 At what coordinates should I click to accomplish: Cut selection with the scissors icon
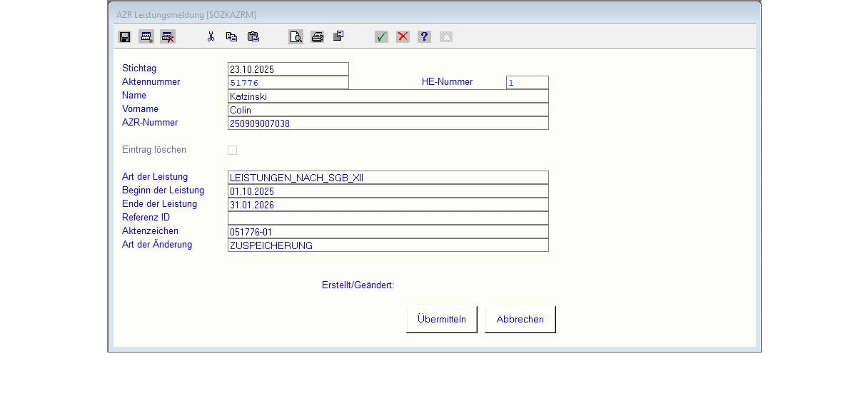tap(211, 36)
